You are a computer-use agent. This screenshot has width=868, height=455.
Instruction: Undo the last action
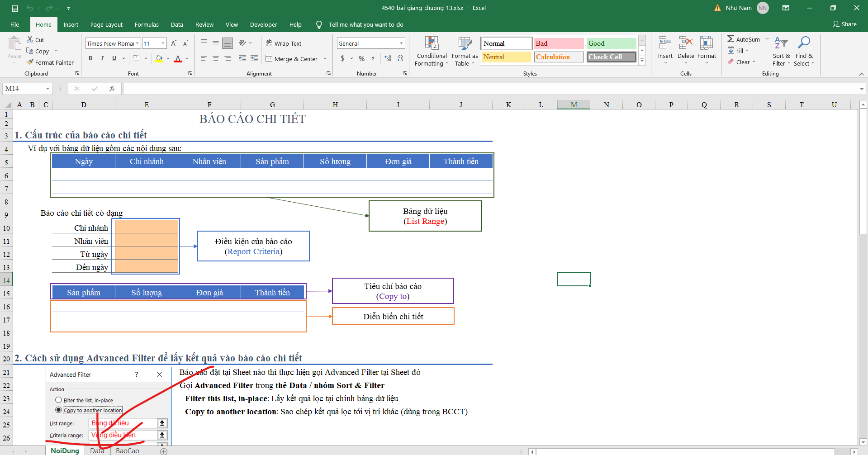(x=30, y=8)
